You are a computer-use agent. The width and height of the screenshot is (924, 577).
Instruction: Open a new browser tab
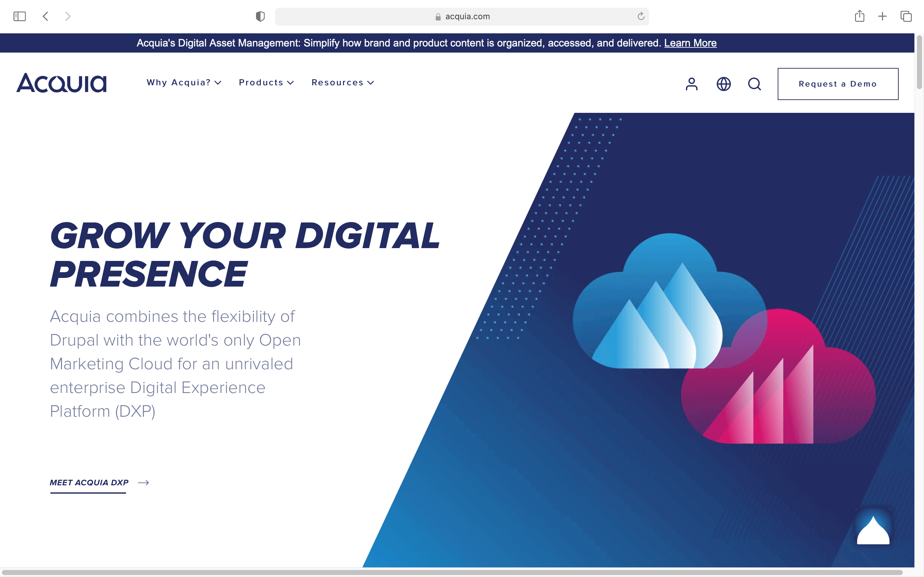tap(882, 16)
